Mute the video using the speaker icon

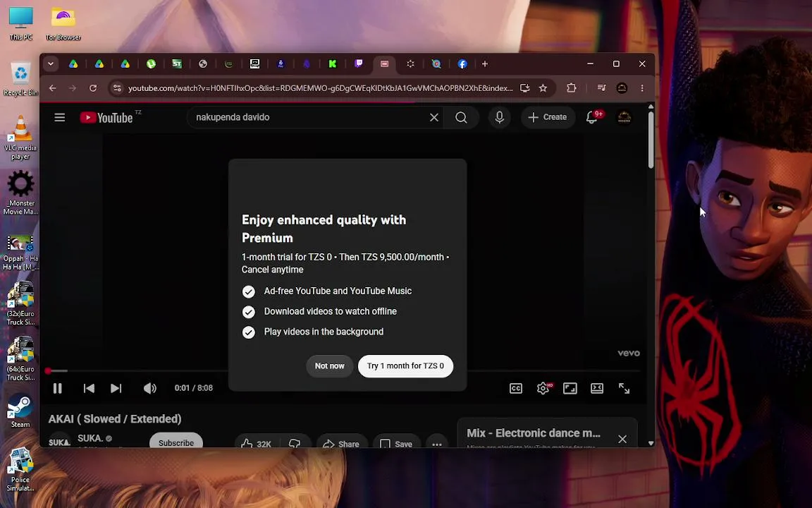[x=149, y=388]
